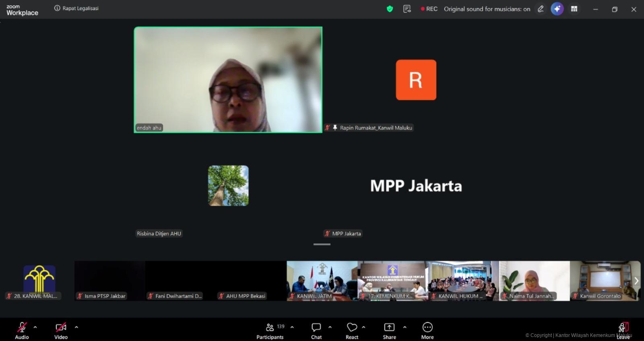Toggle Original sound for musicians

487,9
